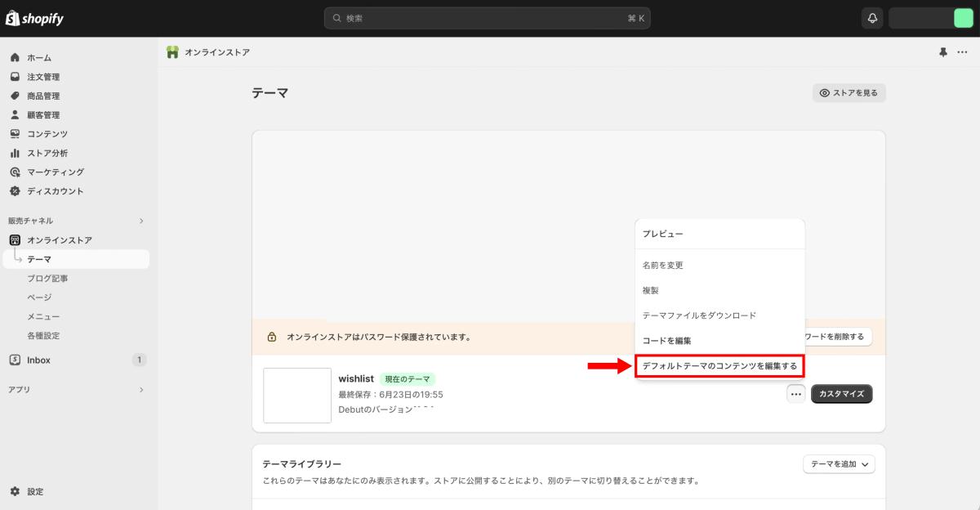This screenshot has width=980, height=510.
Task: Open the notifications bell
Action: [872, 18]
